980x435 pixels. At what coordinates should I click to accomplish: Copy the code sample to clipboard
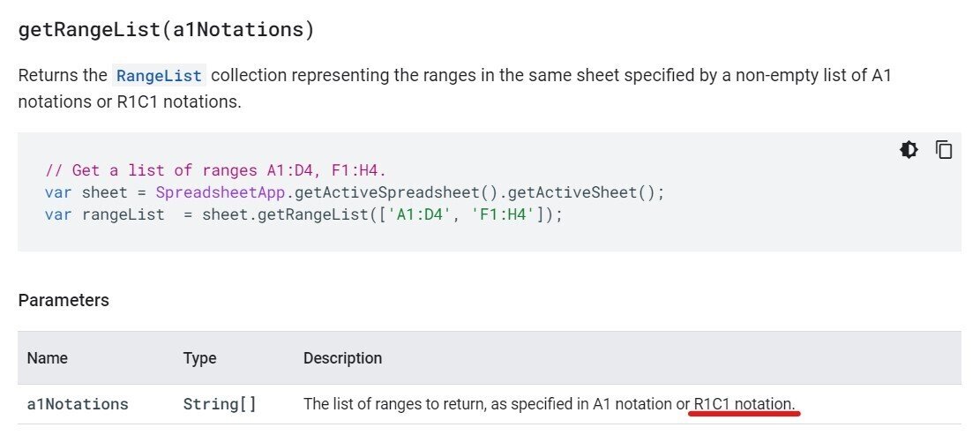(x=944, y=150)
